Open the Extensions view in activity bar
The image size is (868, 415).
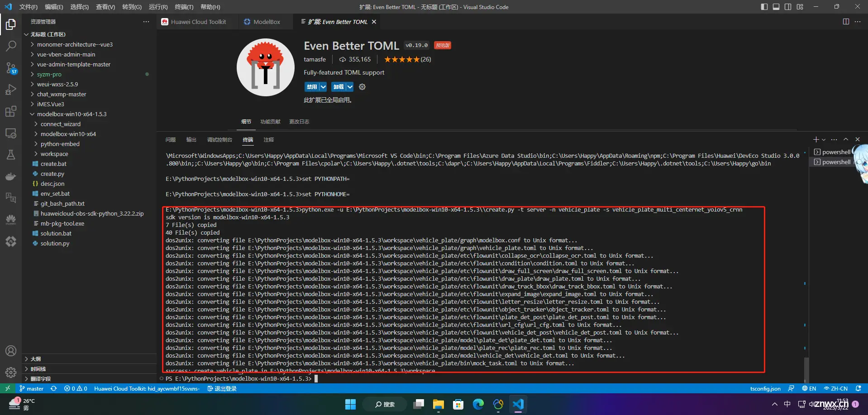[11, 111]
